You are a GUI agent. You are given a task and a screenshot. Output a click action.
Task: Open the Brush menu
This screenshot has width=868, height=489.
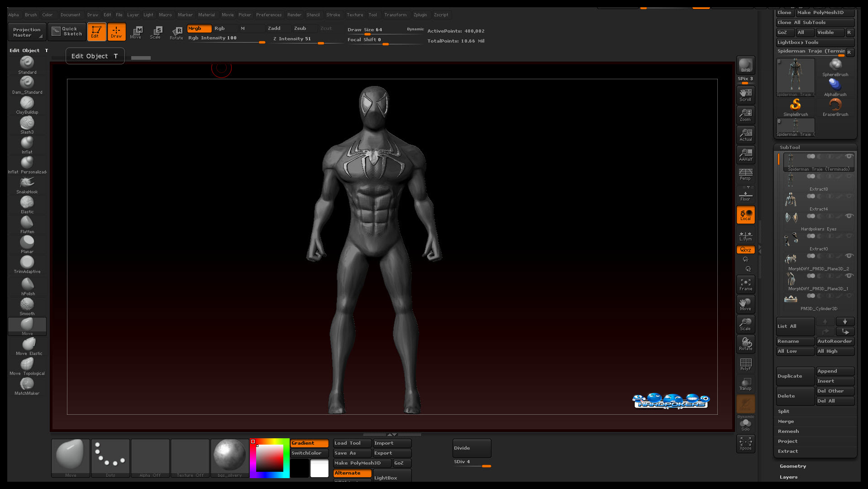coord(31,15)
